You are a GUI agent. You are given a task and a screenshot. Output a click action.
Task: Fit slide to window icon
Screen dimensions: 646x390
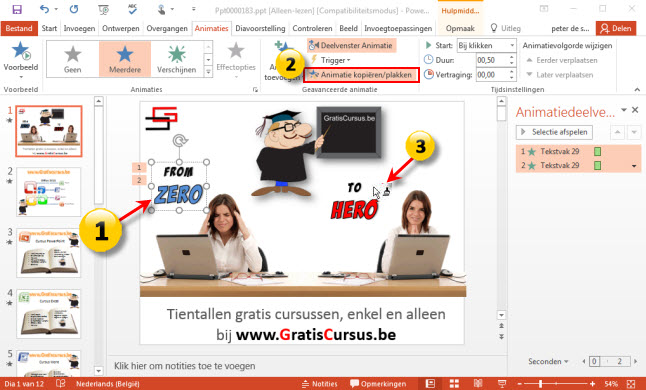pyautogui.click(x=631, y=384)
